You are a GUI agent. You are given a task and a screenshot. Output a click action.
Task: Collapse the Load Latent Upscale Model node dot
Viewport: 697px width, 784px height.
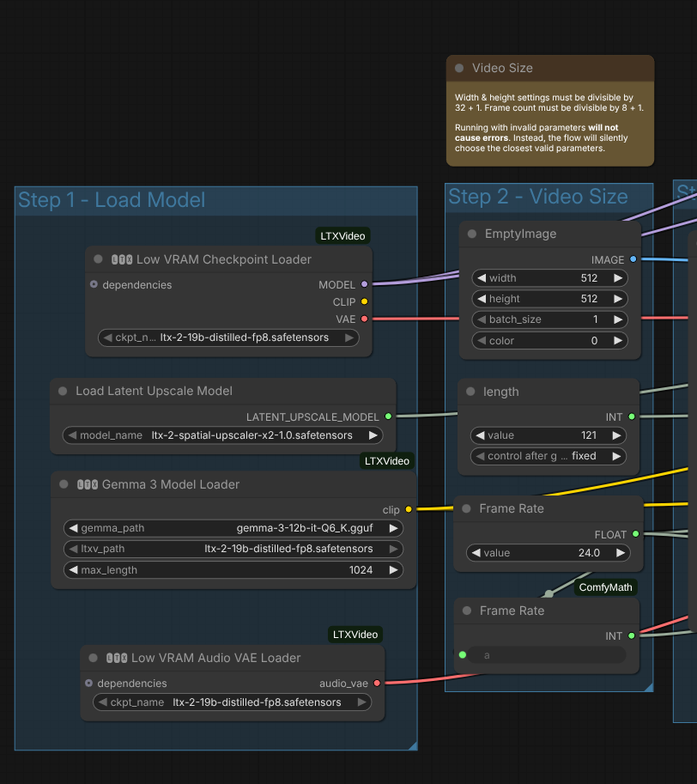(x=63, y=391)
